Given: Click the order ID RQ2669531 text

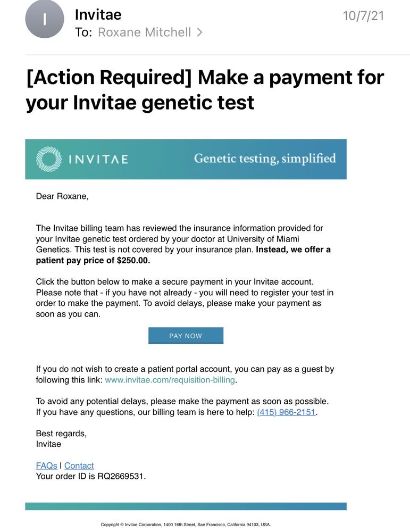Looking at the screenshot, I should tap(120, 476).
